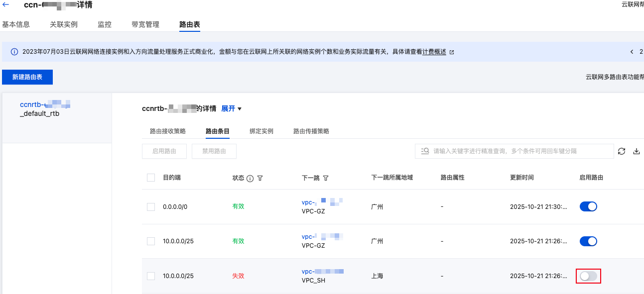The height and width of the screenshot is (294, 644).
Task: Click the previous notice arrow in banner
Action: coord(632,52)
